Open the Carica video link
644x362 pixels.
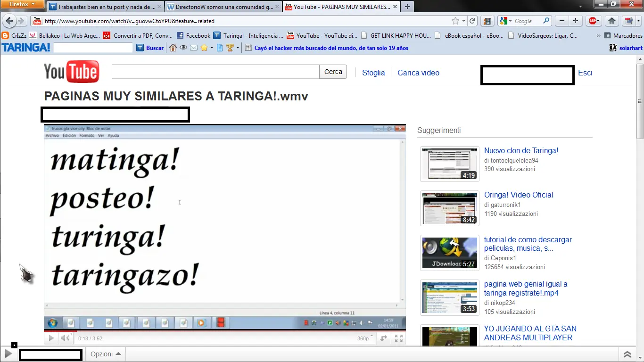418,73
